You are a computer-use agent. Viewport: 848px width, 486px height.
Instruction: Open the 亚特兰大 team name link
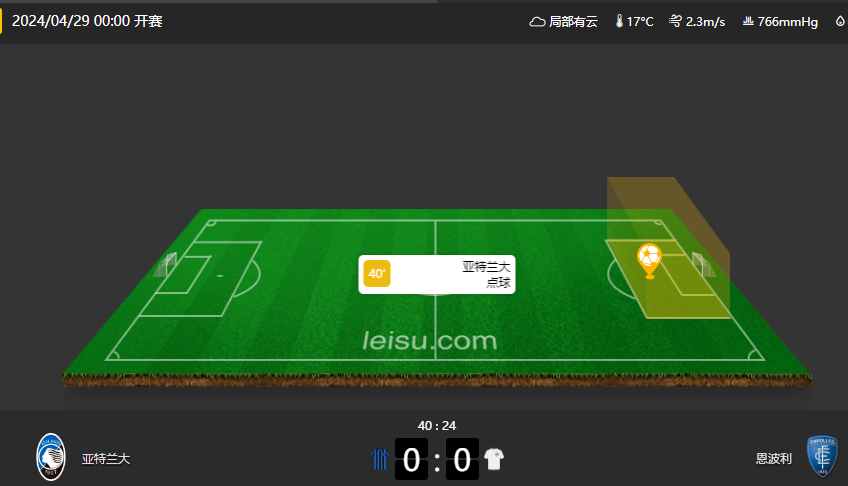point(106,459)
